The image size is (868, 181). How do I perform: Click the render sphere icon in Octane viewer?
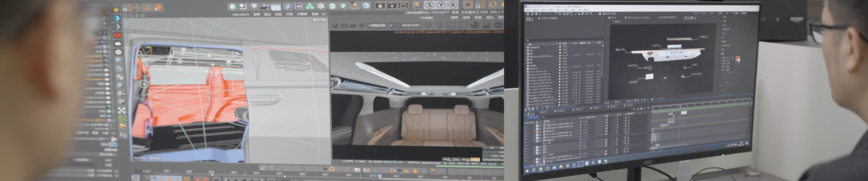[474, 25]
